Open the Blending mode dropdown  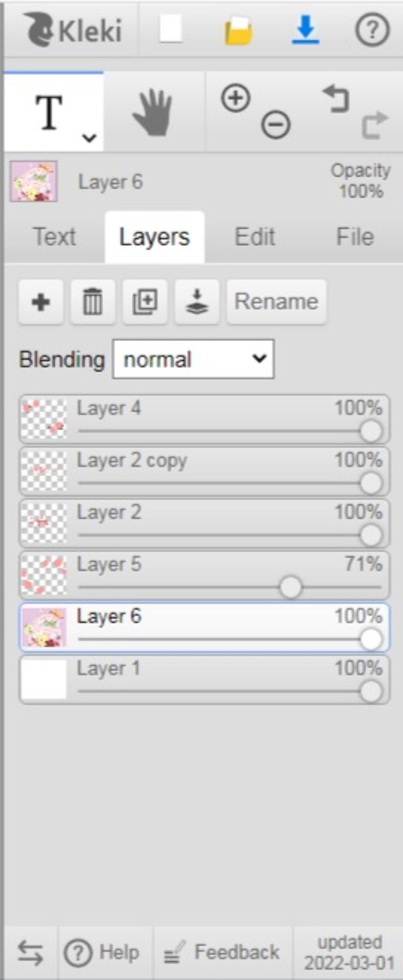(x=194, y=359)
